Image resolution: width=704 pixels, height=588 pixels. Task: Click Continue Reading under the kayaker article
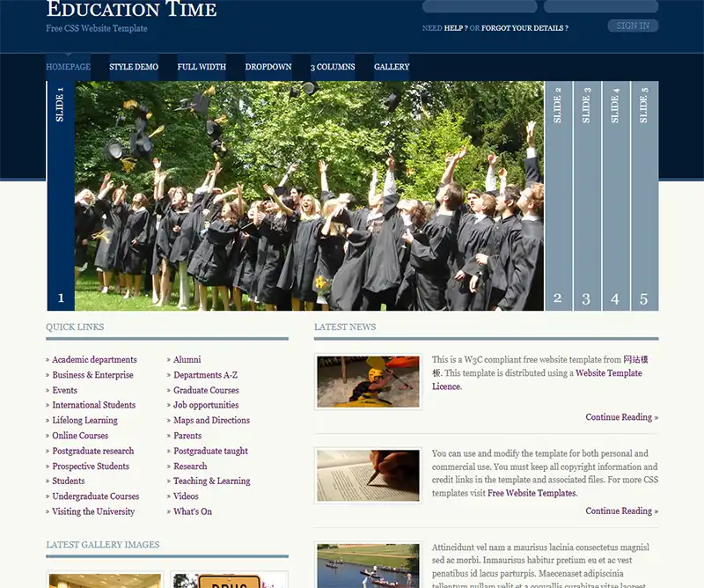(622, 417)
